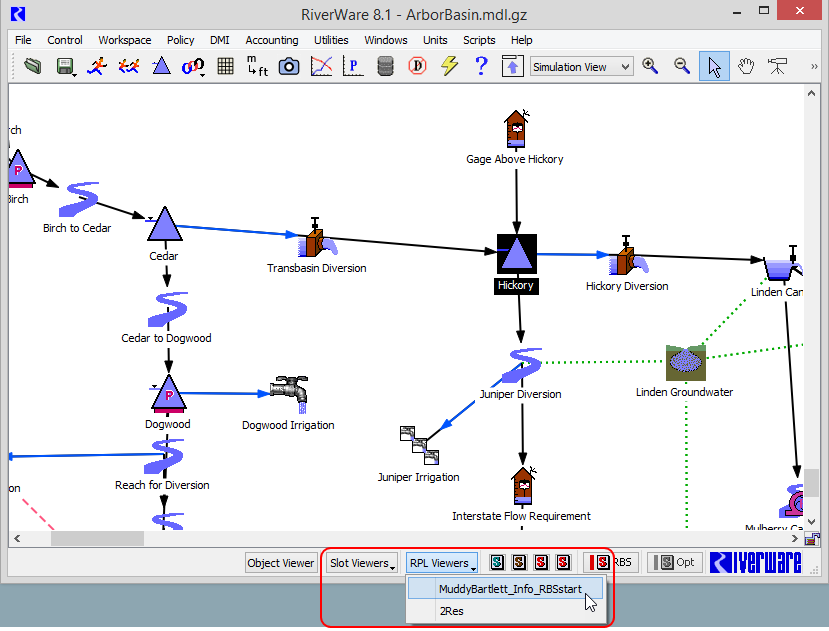The height and width of the screenshot is (631, 829).
Task: Select the Hickory object on the workspace
Action: (x=517, y=255)
